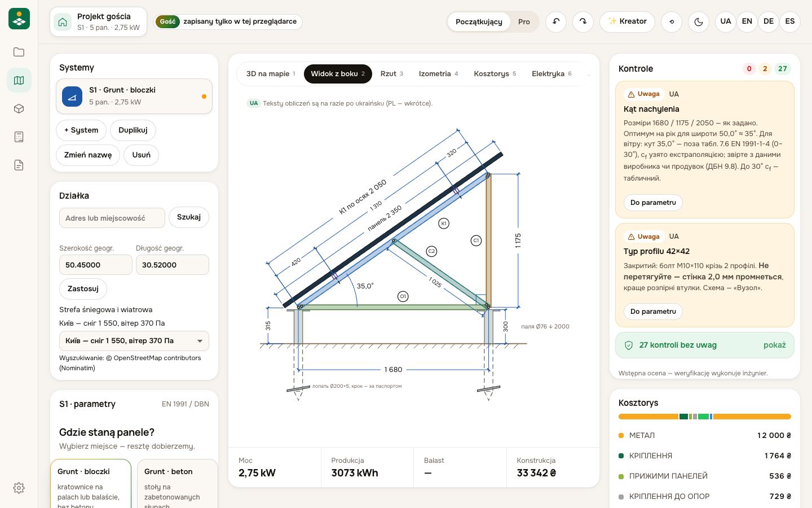Viewport: 812px width, 508px height.
Task: Click the address search input field
Action: (x=112, y=218)
